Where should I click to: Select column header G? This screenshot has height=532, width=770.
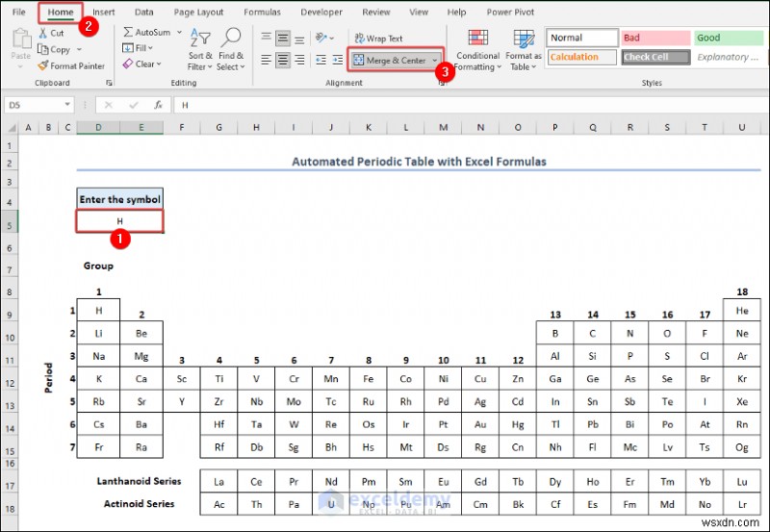point(219,128)
